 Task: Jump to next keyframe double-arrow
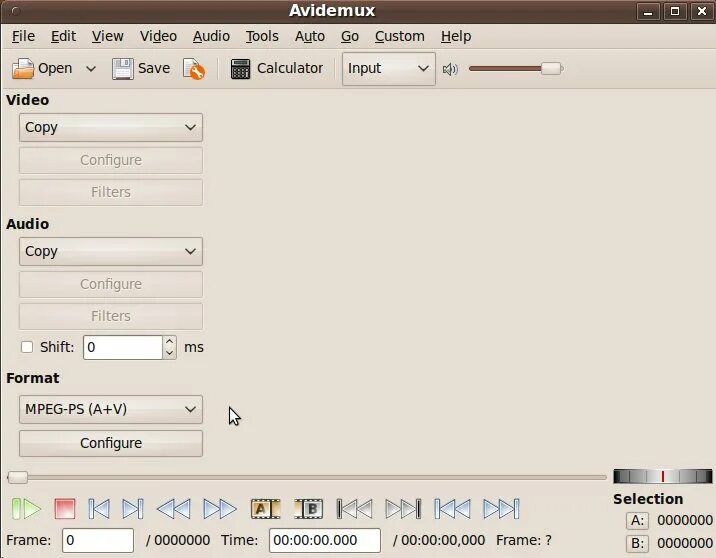point(220,509)
